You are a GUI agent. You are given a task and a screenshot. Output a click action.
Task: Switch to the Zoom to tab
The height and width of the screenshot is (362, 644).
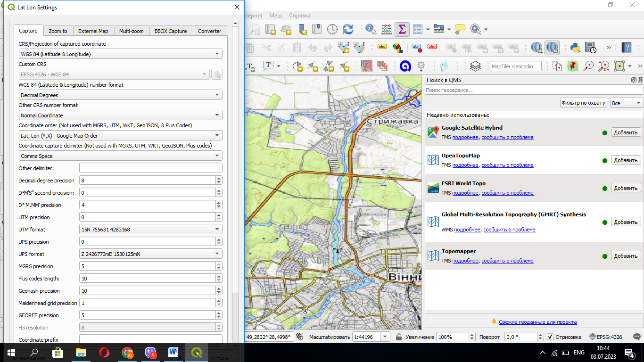point(58,31)
